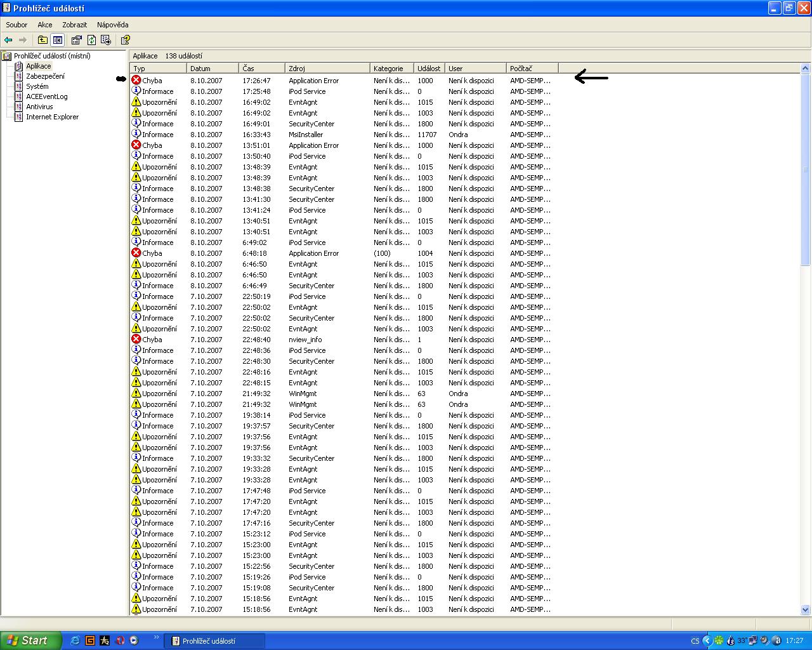Refresh the event list using toolbar icon

[91, 40]
